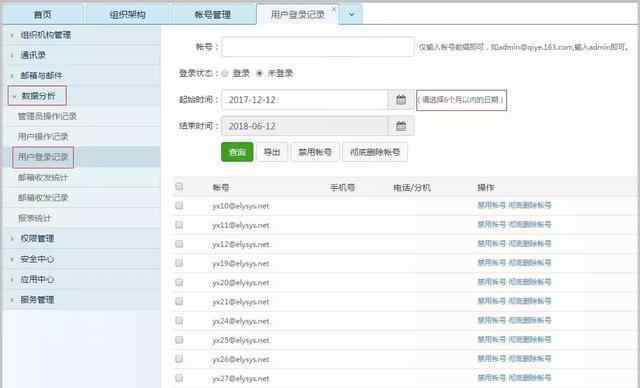Screen dimensions: 640x388
Task: Click the 起始时间 date field
Action: [x=304, y=100]
